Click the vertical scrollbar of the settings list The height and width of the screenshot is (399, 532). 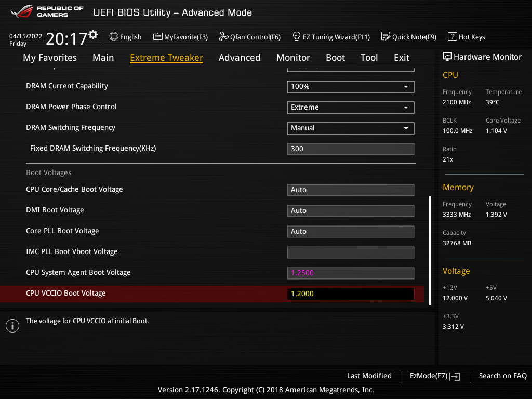[x=430, y=250]
